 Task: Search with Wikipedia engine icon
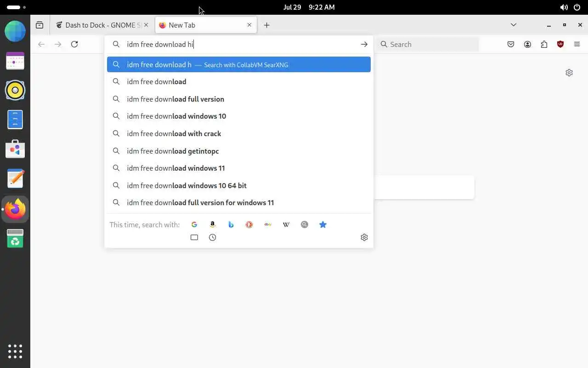click(286, 224)
